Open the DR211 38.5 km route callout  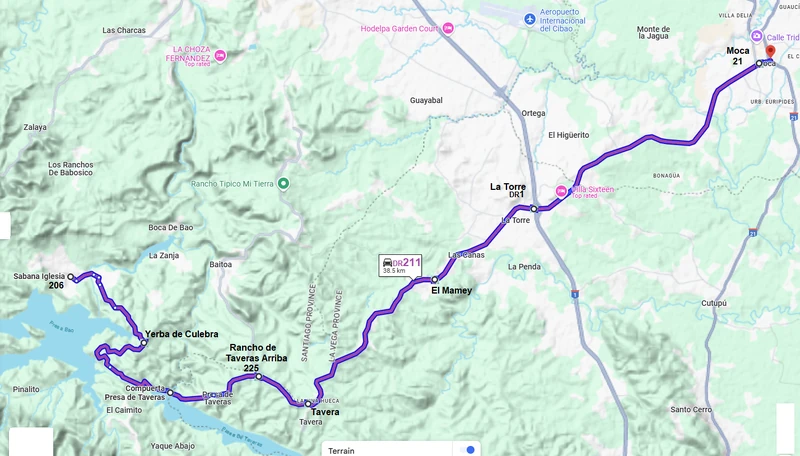click(401, 265)
